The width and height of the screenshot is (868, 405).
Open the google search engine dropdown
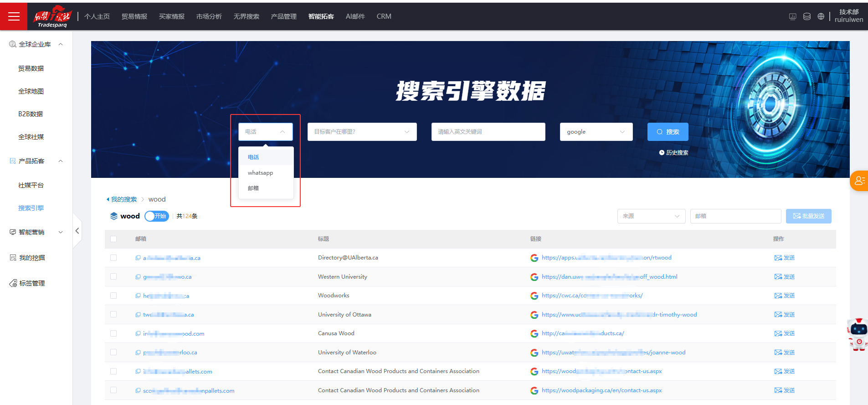pos(596,132)
